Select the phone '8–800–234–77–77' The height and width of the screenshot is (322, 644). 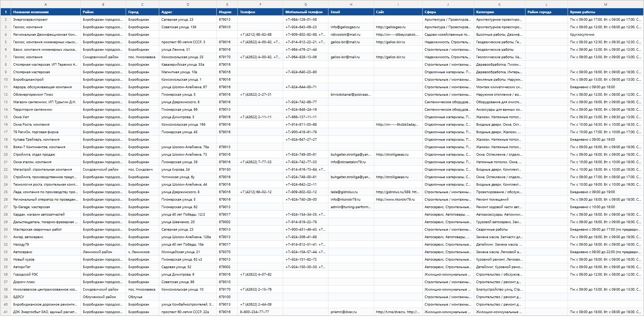(x=260, y=312)
